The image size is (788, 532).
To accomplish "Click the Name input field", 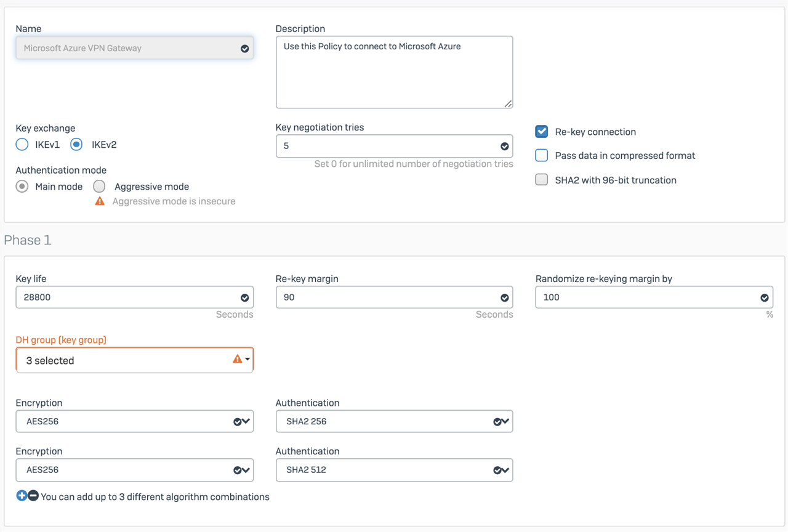I will pos(135,48).
